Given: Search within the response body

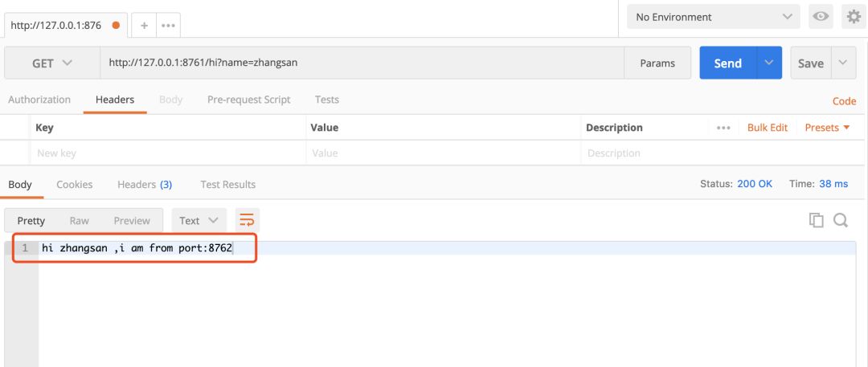Looking at the screenshot, I should click(841, 220).
